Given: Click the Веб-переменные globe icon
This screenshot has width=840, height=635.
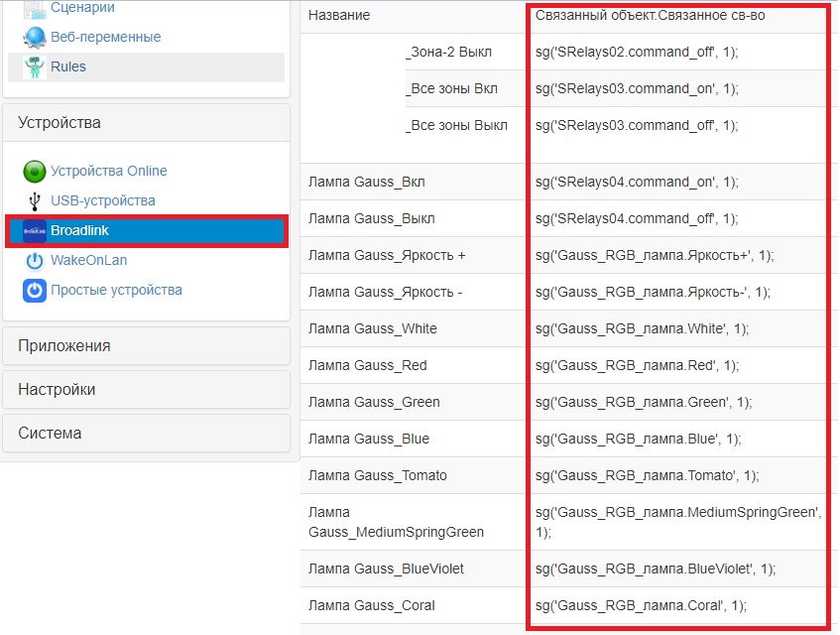Looking at the screenshot, I should pos(35,38).
